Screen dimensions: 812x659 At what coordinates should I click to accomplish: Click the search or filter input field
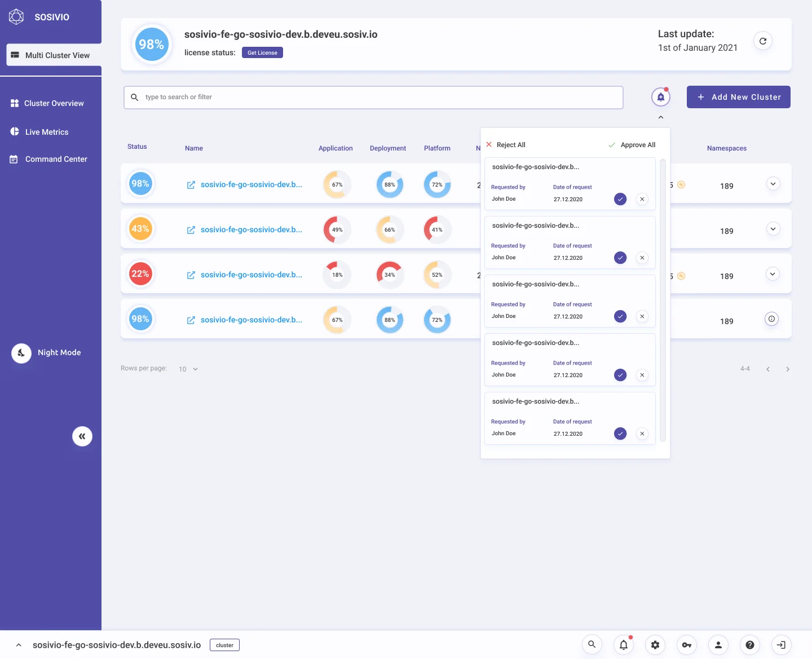coord(373,98)
